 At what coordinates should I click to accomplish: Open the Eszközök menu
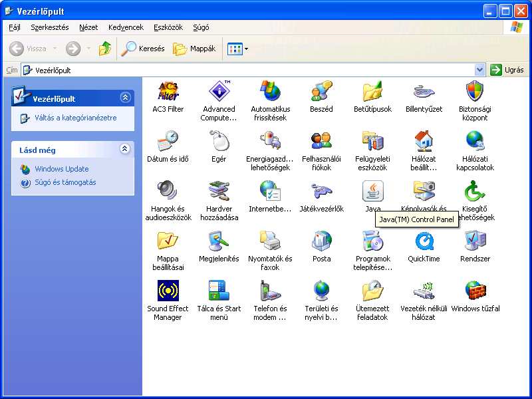point(168,27)
